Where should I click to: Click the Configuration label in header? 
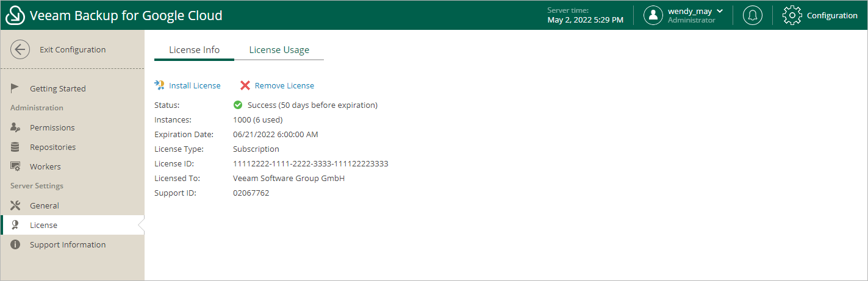pos(832,15)
